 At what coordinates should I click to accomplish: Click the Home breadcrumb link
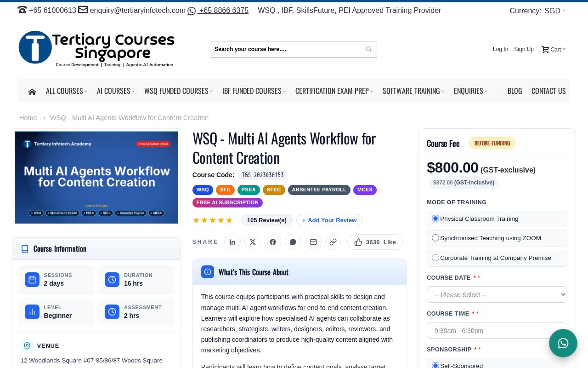click(x=28, y=118)
